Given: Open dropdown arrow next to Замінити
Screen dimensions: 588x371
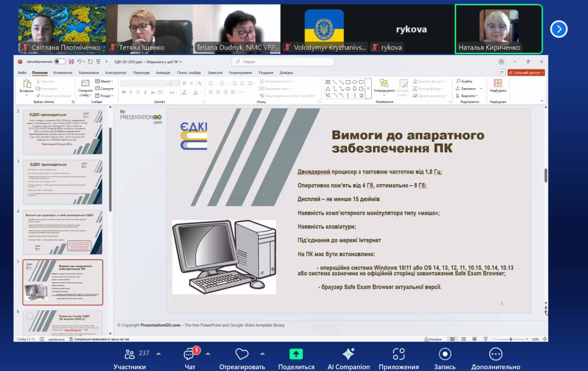Looking at the screenshot, I should point(481,89).
